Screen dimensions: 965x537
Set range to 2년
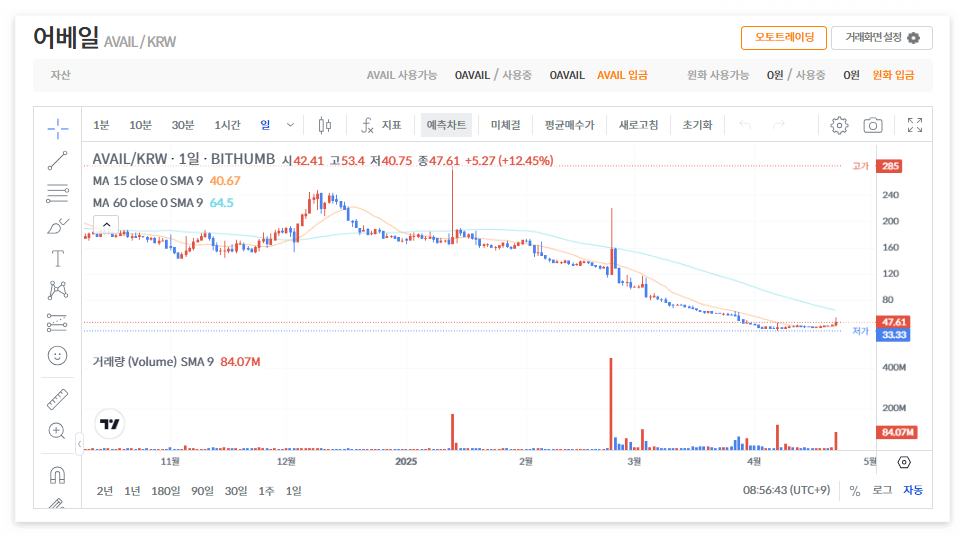(105, 491)
